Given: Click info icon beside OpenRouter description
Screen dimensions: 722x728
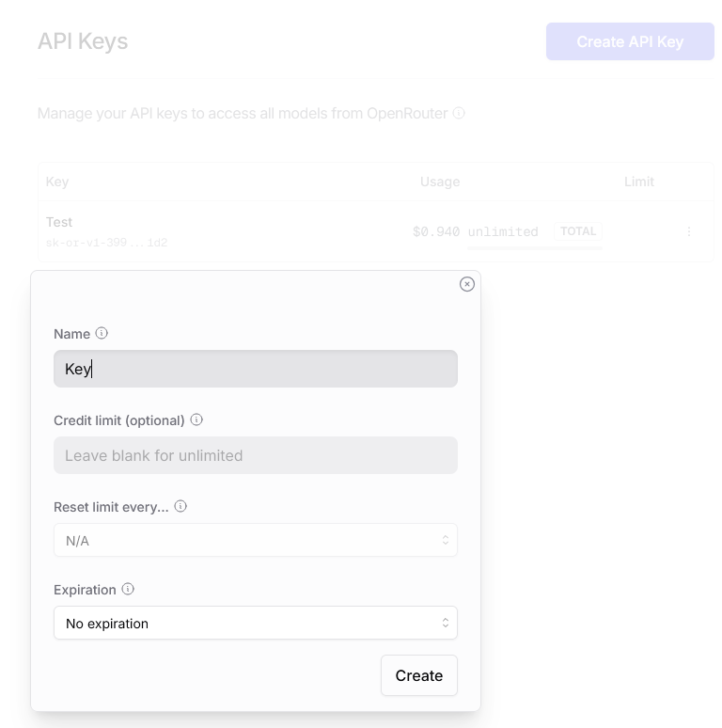Looking at the screenshot, I should (459, 113).
